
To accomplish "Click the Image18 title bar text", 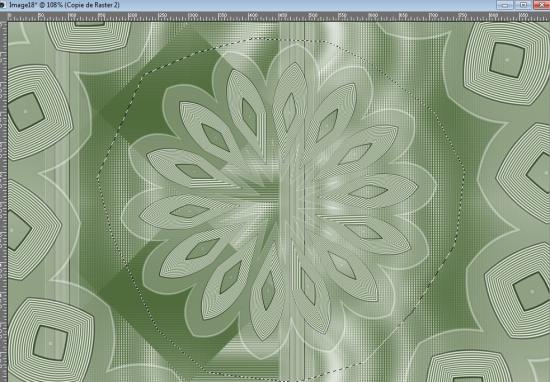I will (x=64, y=5).
